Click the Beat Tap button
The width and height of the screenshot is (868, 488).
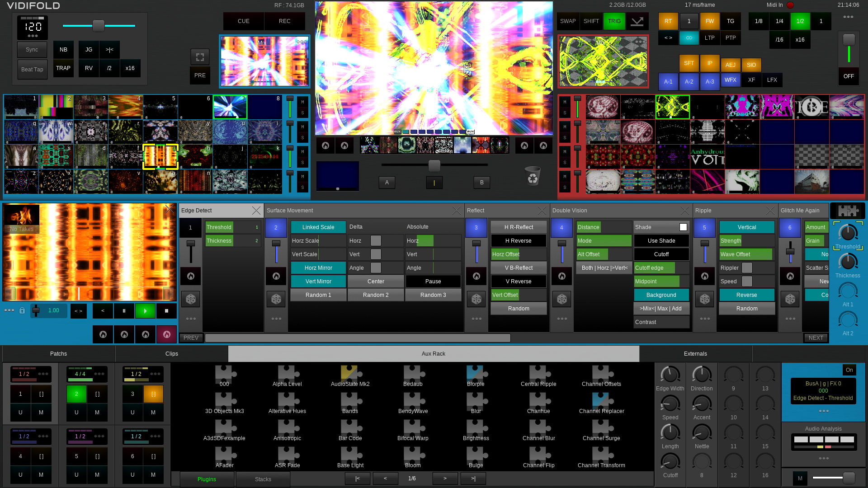coord(32,70)
